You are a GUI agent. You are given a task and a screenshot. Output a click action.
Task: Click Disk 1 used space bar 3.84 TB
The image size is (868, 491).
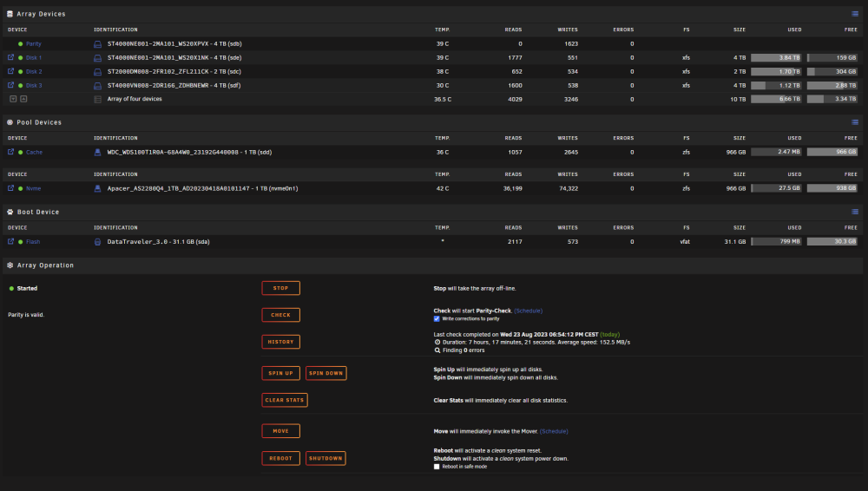coord(776,57)
